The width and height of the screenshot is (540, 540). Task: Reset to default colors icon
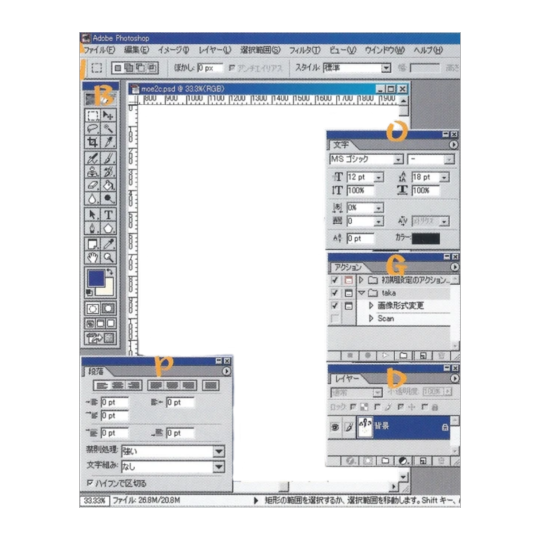[x=89, y=293]
